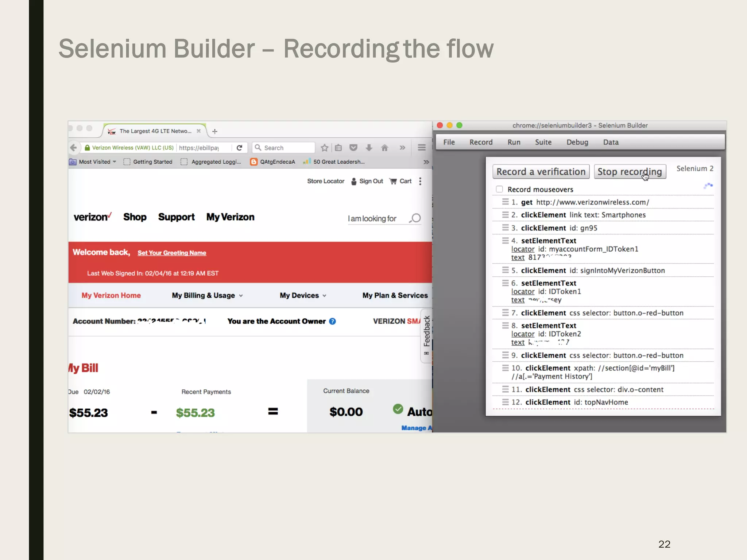
Task: Click locator link in step 4 setElementText
Action: click(x=523, y=249)
